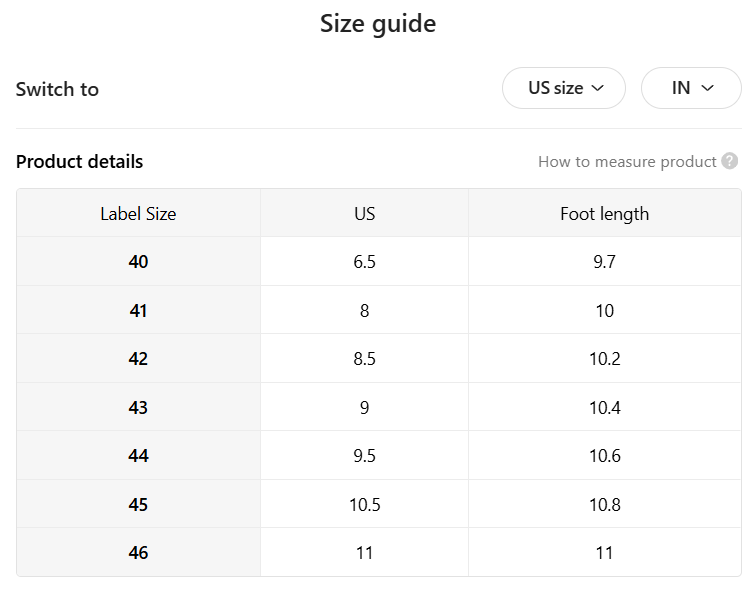Click the Foot length column header
754x591 pixels.
click(x=604, y=213)
